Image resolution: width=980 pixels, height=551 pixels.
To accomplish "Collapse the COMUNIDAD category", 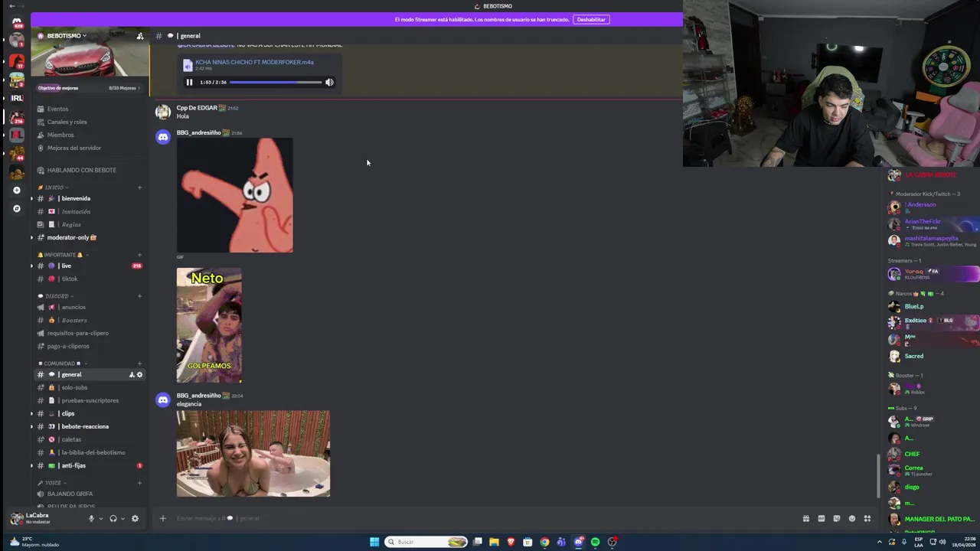I will (x=61, y=364).
